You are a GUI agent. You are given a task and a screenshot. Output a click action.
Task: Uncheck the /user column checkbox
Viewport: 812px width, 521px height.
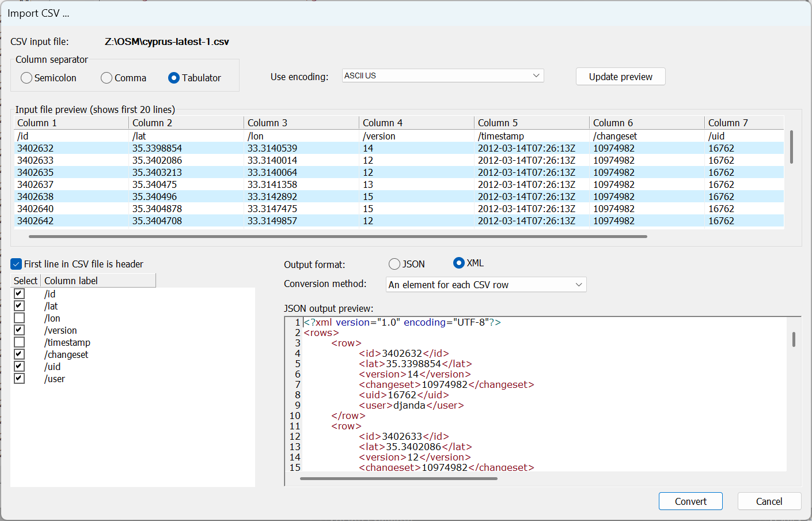tap(20, 378)
